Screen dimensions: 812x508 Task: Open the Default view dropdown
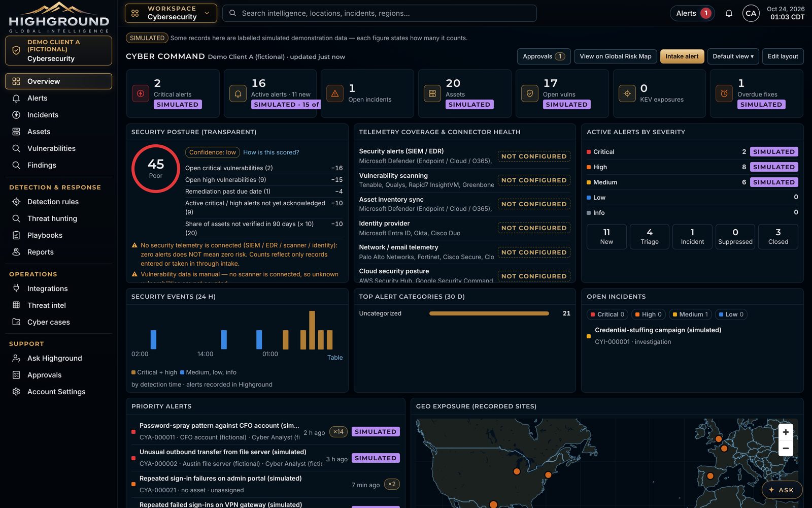[x=733, y=56]
